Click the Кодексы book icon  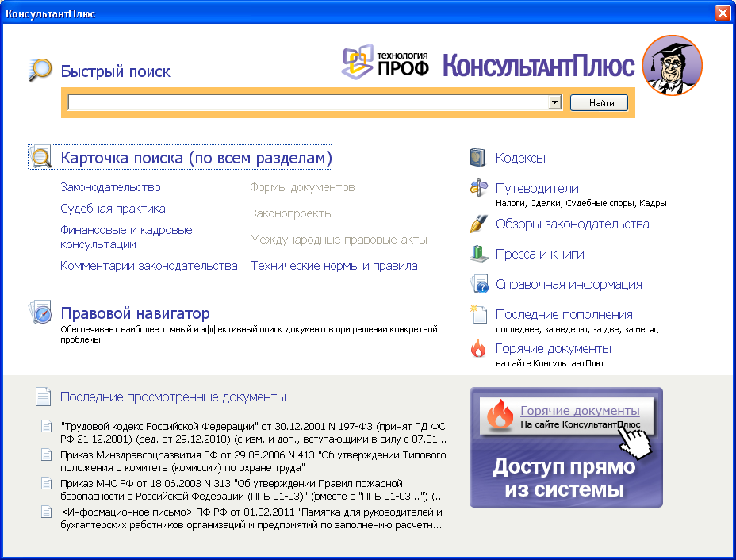pos(477,158)
